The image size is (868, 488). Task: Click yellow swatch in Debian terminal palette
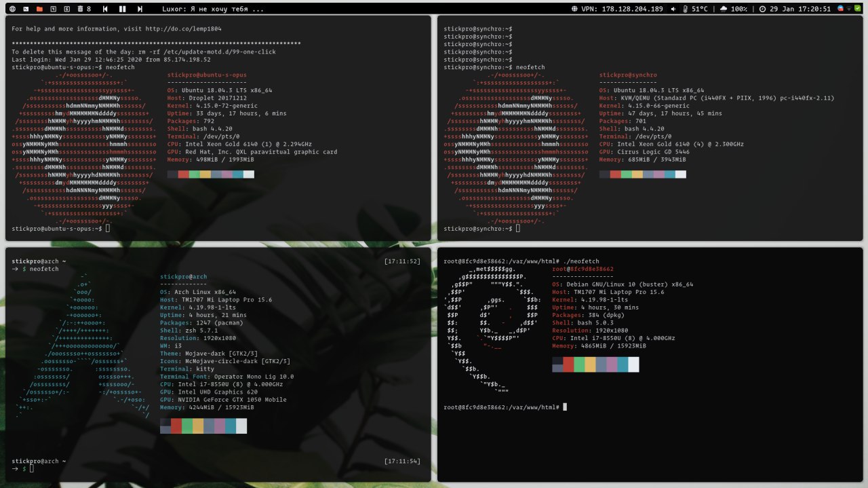point(590,364)
